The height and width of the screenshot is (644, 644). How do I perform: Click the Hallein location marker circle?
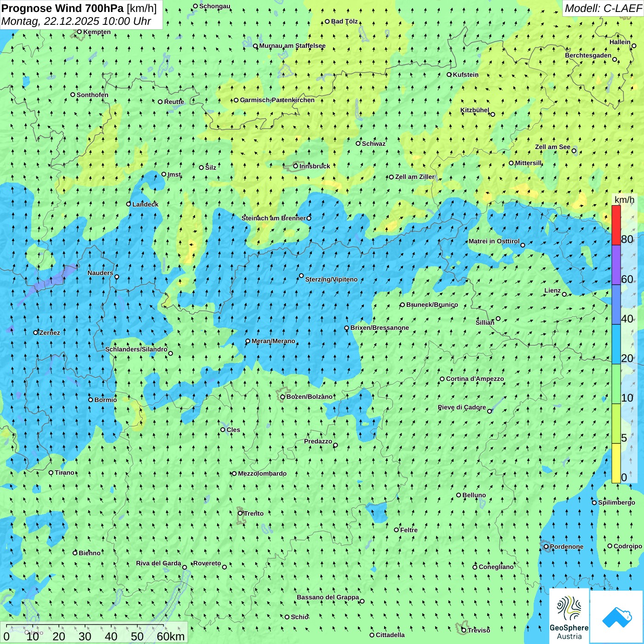(634, 46)
